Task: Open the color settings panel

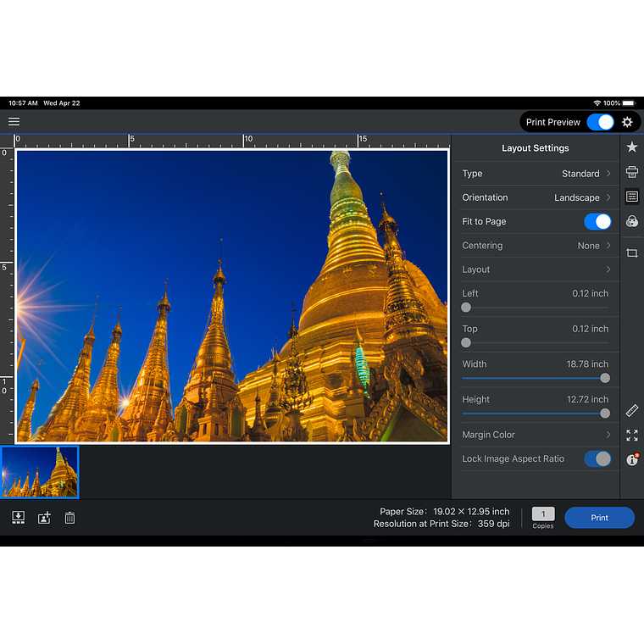Action: pos(631,221)
